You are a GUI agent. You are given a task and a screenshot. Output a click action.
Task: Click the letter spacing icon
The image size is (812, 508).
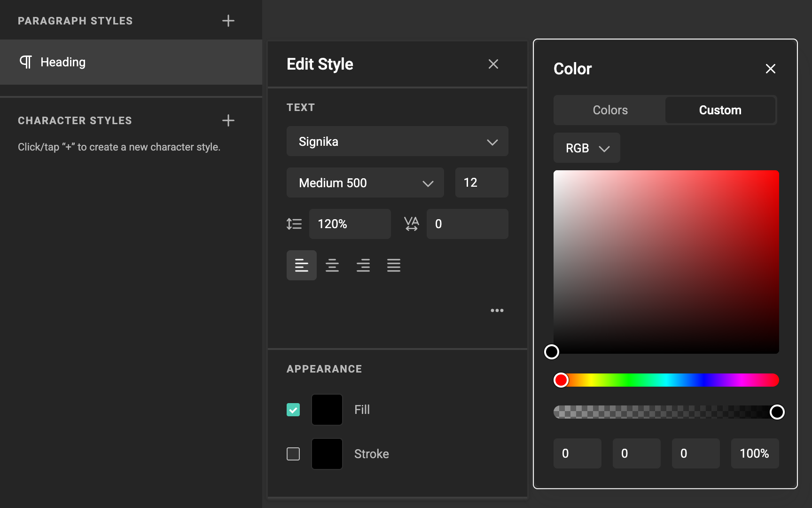(x=411, y=224)
